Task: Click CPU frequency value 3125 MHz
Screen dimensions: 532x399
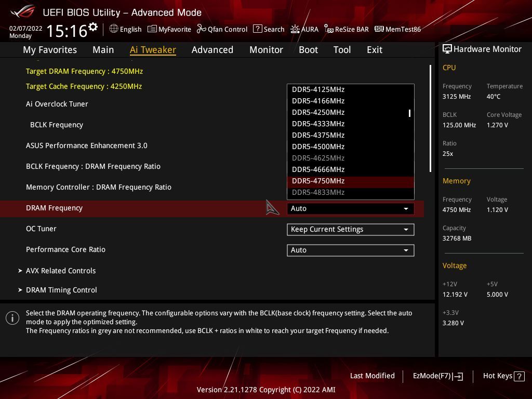Action: 456,96
